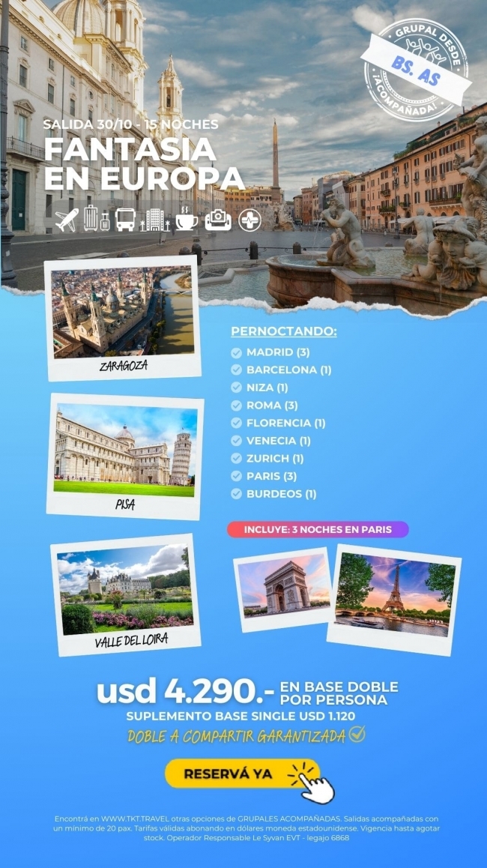Select the INCLUYE: 3 NOCHES EN PARIS badge
The height and width of the screenshot is (868, 487).
tap(318, 529)
